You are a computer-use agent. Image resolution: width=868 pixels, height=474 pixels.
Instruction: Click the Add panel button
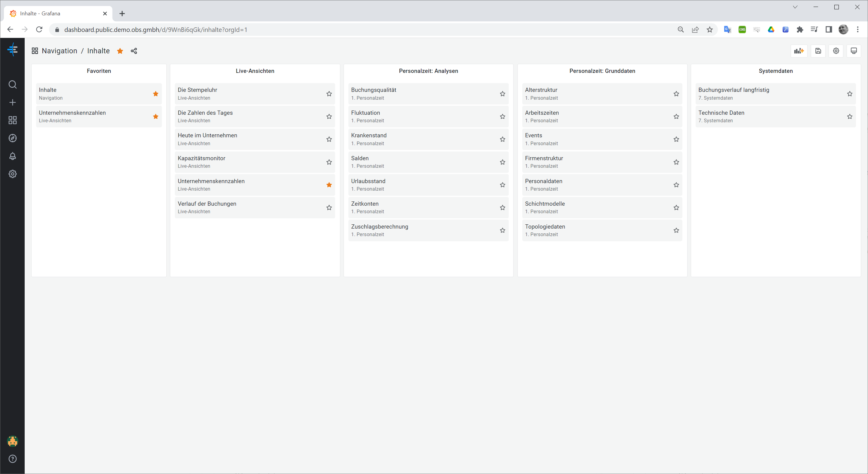pos(798,51)
